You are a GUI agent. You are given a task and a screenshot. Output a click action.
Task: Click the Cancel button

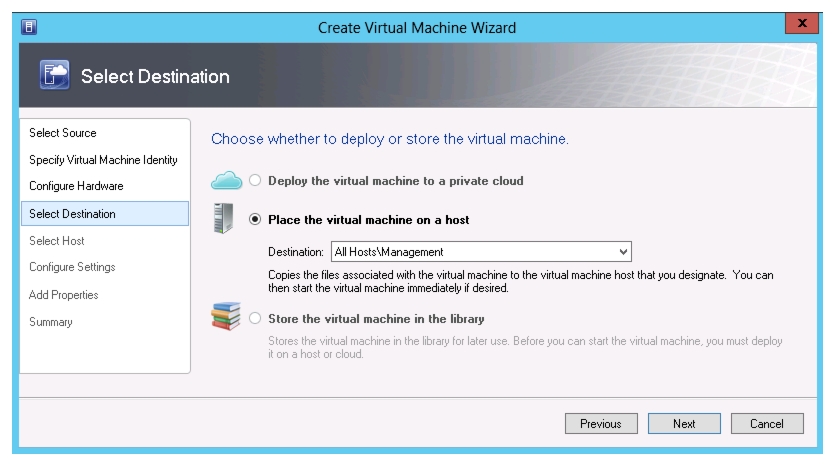[x=767, y=424]
